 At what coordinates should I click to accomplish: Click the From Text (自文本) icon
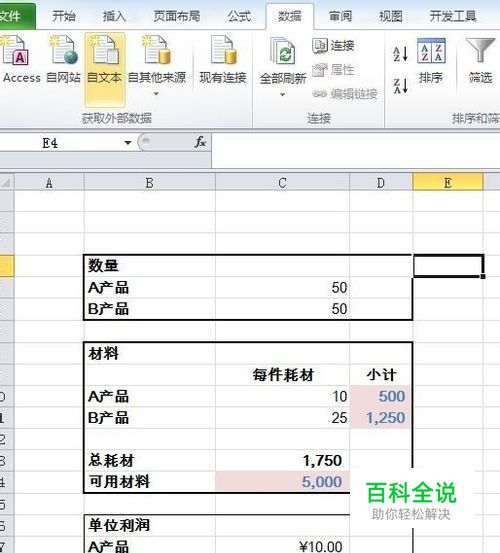point(105,50)
